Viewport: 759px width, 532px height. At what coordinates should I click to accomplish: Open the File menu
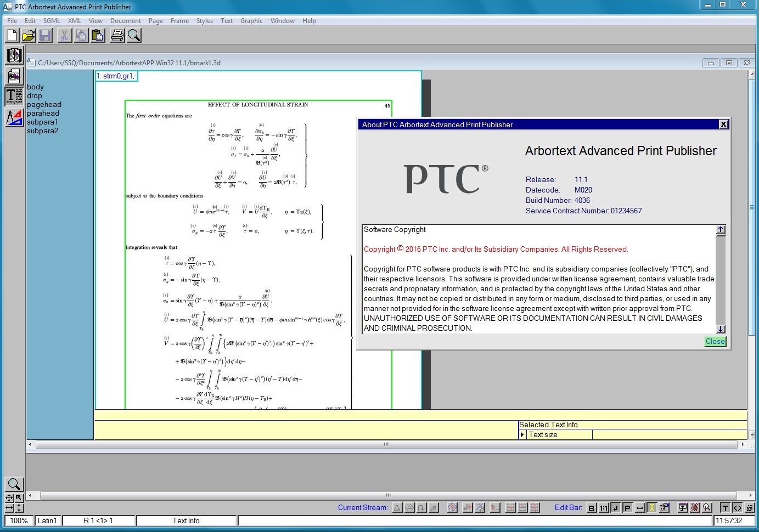(12, 21)
